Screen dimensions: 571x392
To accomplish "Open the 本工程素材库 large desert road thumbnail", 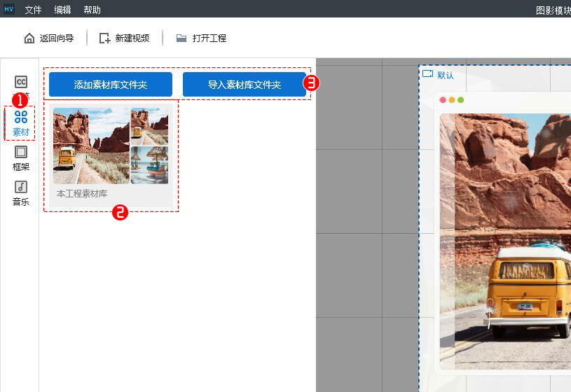I will tap(91, 146).
